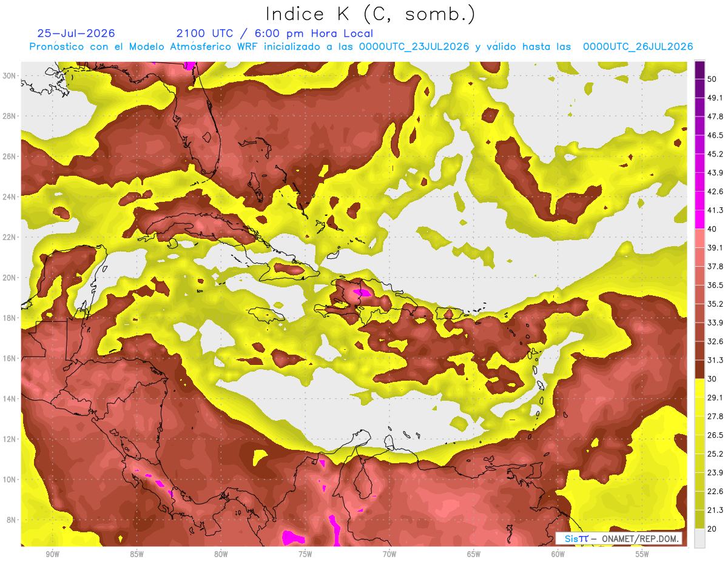Click the 70W longitude label
The height and width of the screenshot is (562, 728).
click(389, 554)
